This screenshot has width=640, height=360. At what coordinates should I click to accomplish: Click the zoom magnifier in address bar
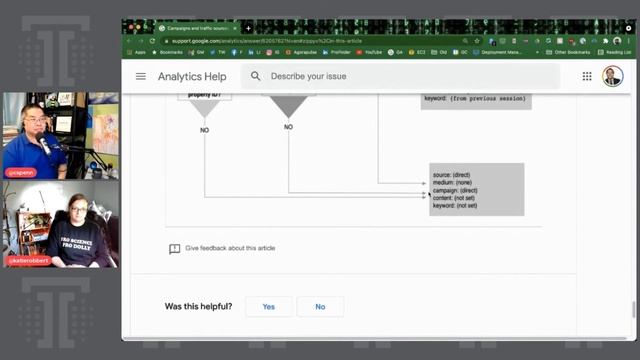point(465,41)
